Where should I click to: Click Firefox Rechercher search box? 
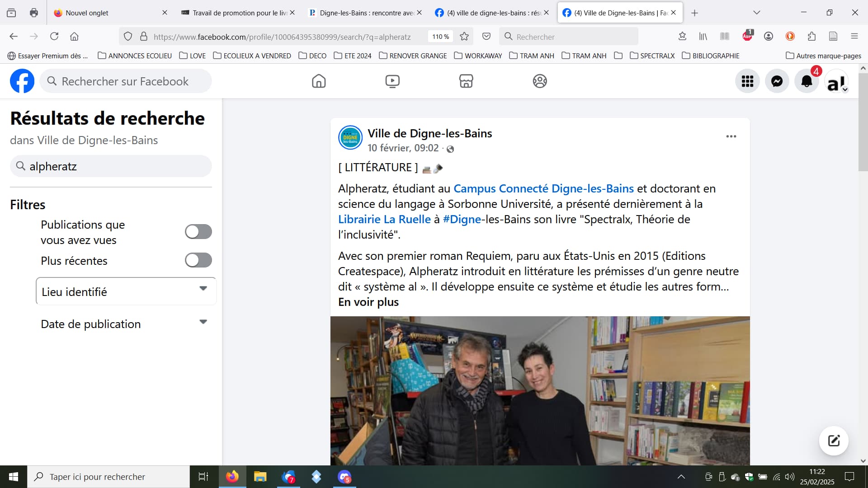coord(569,37)
